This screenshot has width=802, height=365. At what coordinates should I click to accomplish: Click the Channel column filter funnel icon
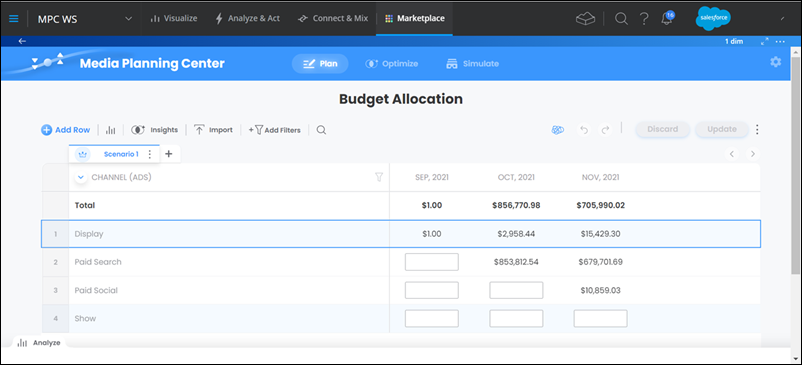coord(378,177)
